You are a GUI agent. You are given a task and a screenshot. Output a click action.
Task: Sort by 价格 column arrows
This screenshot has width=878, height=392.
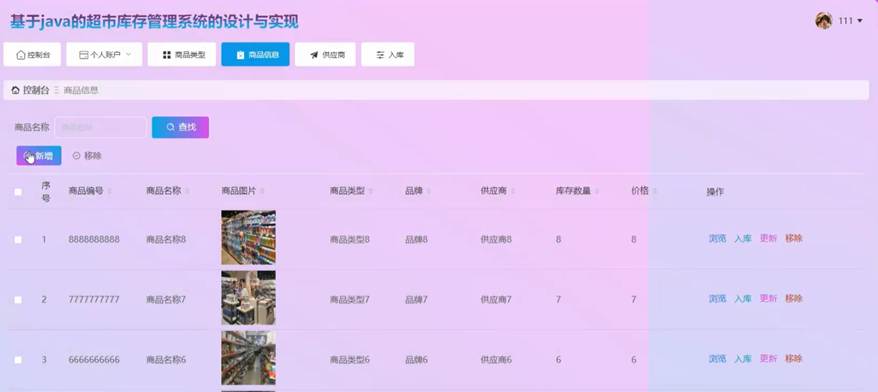click(x=655, y=191)
